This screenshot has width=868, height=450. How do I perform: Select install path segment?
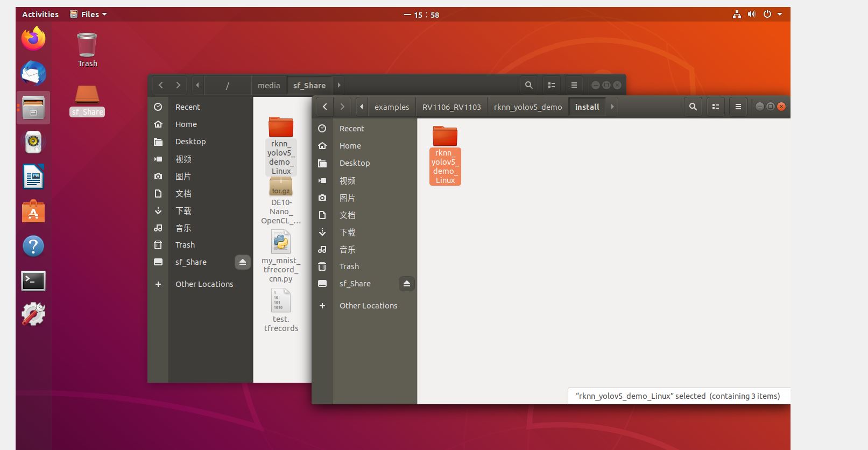tap(587, 107)
